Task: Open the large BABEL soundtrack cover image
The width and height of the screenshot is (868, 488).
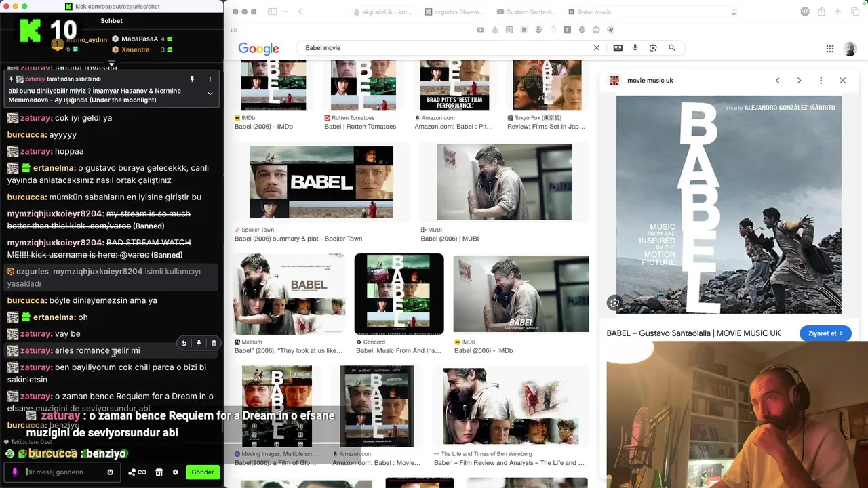Action: (x=729, y=205)
